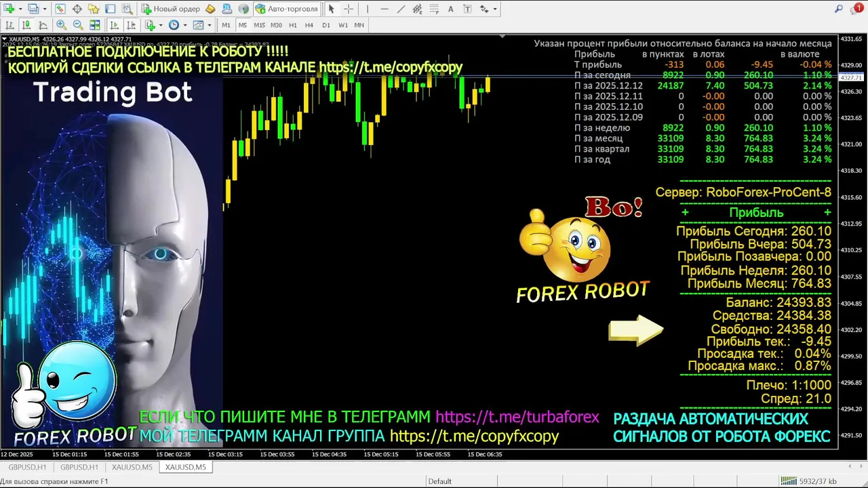
Task: Select the text label T tool
Action: 467,9
